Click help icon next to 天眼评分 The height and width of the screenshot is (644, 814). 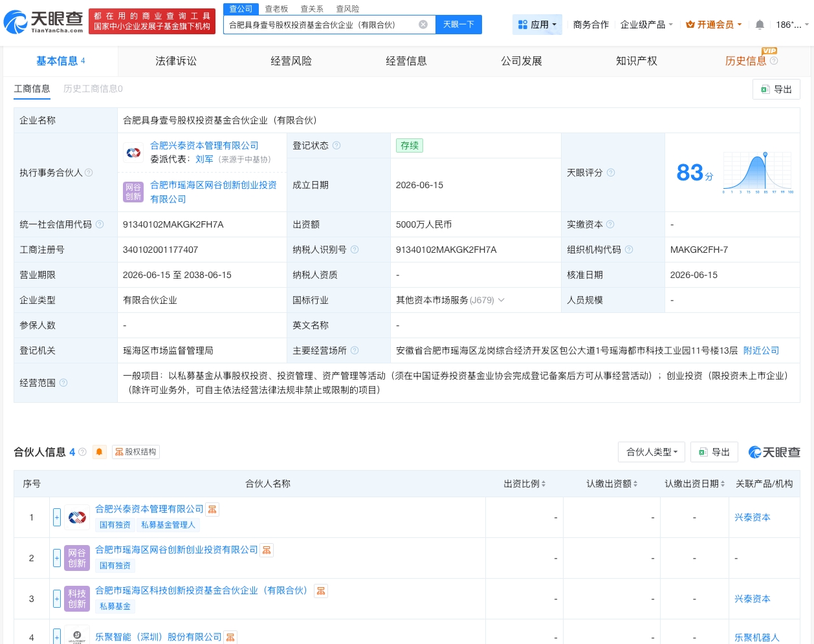pos(611,173)
